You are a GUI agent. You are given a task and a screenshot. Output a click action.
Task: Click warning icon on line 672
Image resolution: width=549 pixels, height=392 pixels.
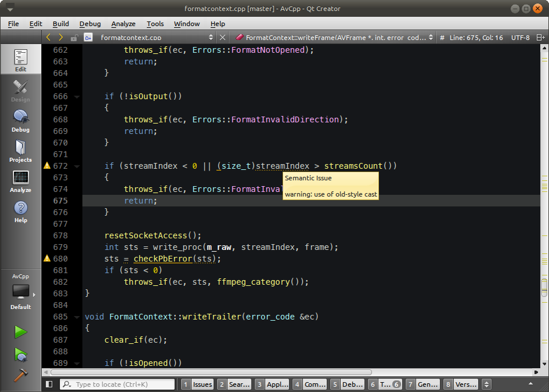tap(47, 165)
